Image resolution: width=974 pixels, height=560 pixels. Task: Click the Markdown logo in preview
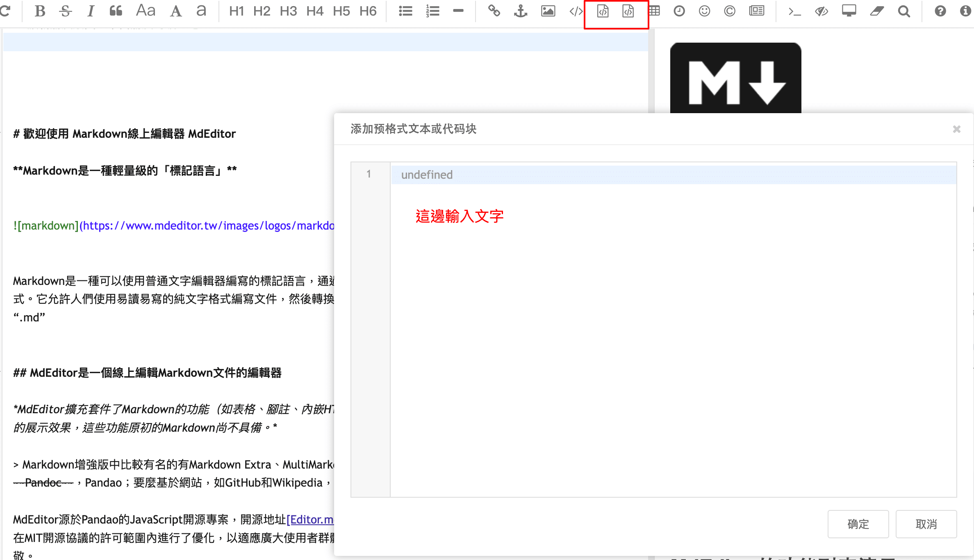(x=735, y=78)
